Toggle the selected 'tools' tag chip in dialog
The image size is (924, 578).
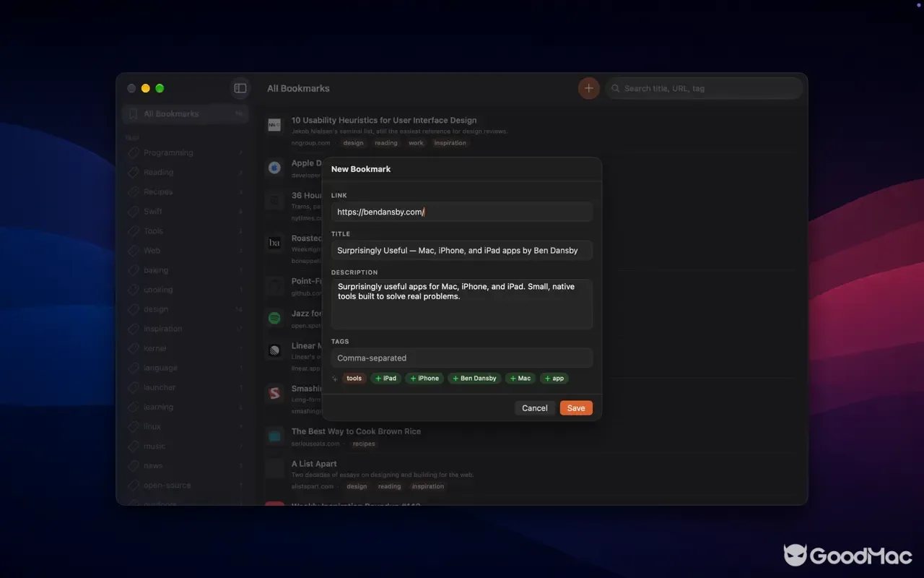(x=354, y=379)
